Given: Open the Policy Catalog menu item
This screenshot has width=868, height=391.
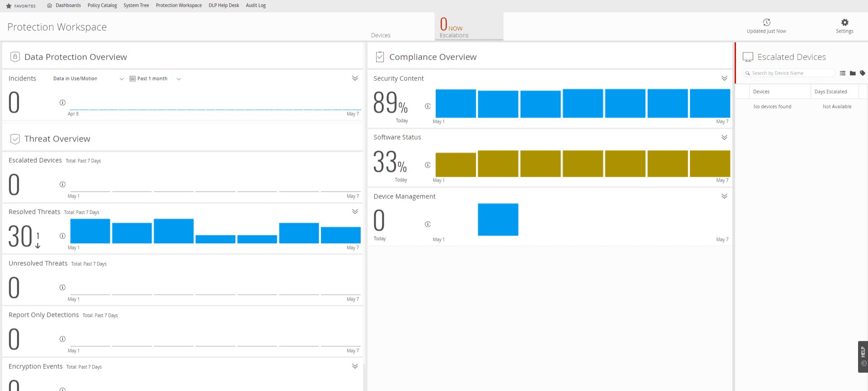Looking at the screenshot, I should pyautogui.click(x=102, y=5).
